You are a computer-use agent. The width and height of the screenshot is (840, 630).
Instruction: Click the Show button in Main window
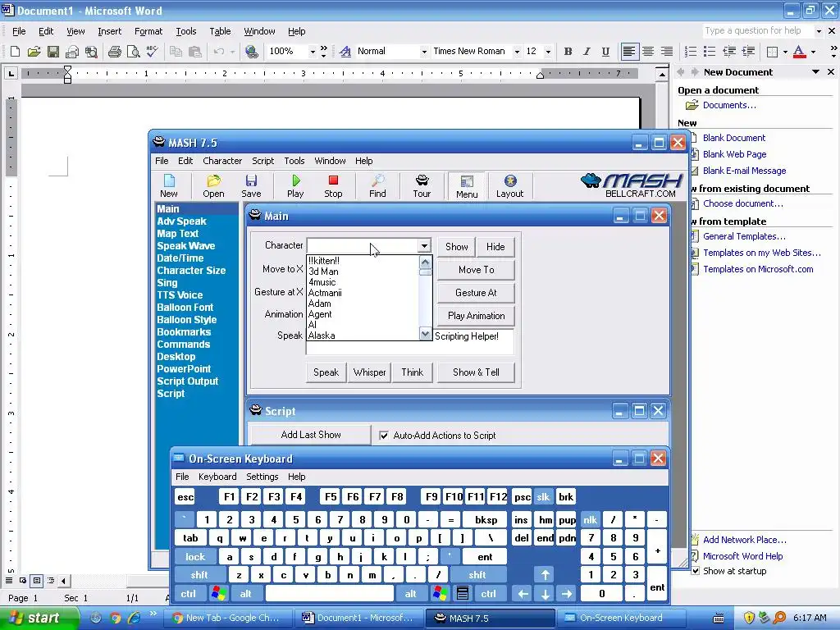point(456,246)
